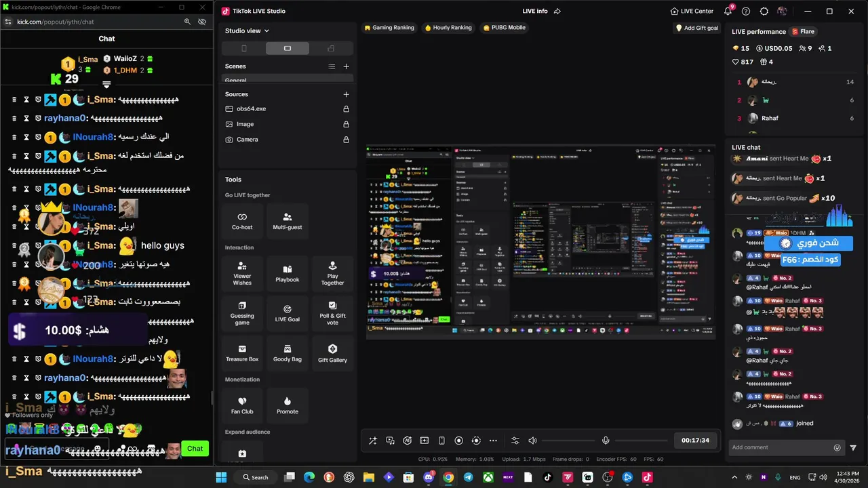
Task: Add a new scene with plus icon
Action: 347,66
